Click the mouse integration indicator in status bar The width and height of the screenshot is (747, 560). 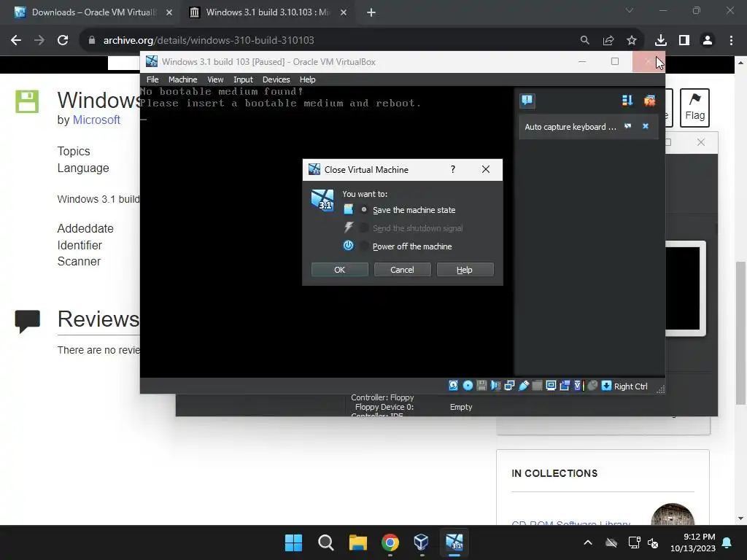592,386
